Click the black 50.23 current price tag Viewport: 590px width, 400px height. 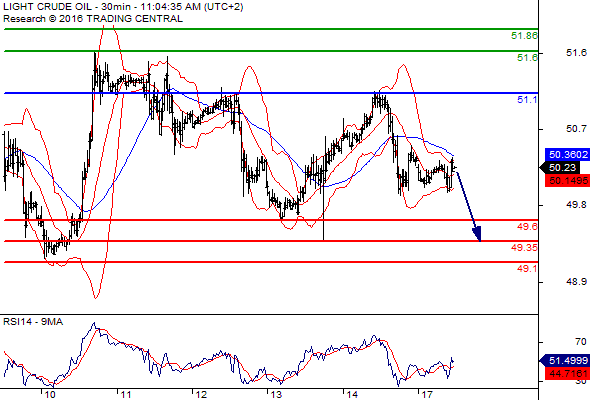point(560,167)
